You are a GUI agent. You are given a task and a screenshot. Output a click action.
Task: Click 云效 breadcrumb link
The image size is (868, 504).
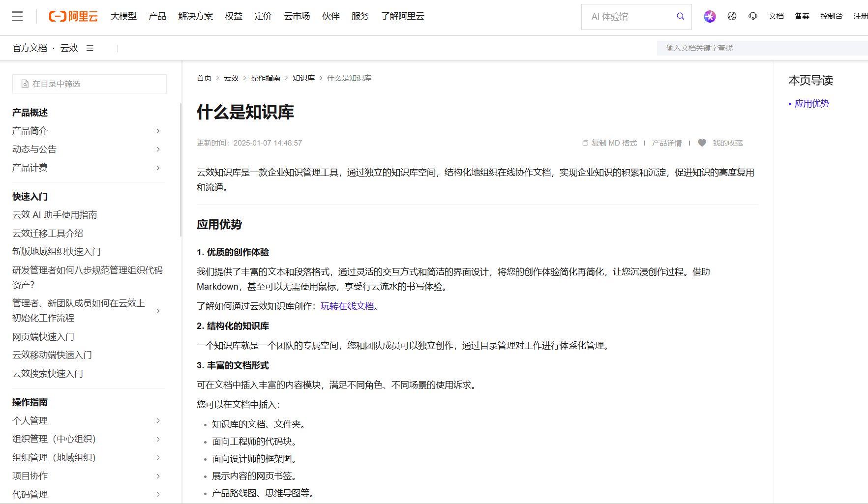[x=231, y=78]
